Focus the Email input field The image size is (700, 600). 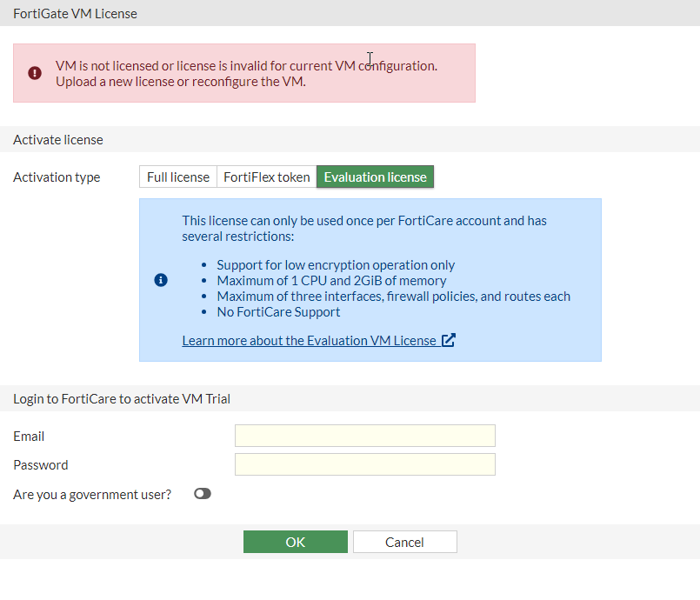[x=365, y=436]
